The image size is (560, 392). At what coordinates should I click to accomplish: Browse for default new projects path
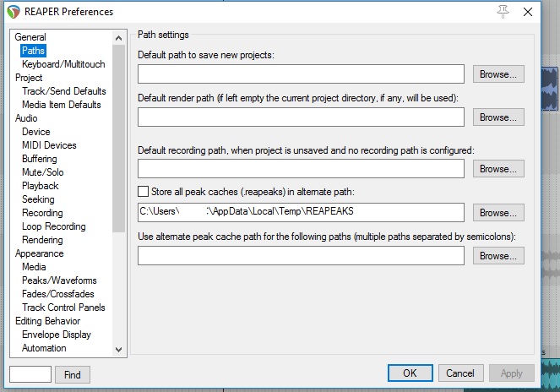(x=498, y=74)
